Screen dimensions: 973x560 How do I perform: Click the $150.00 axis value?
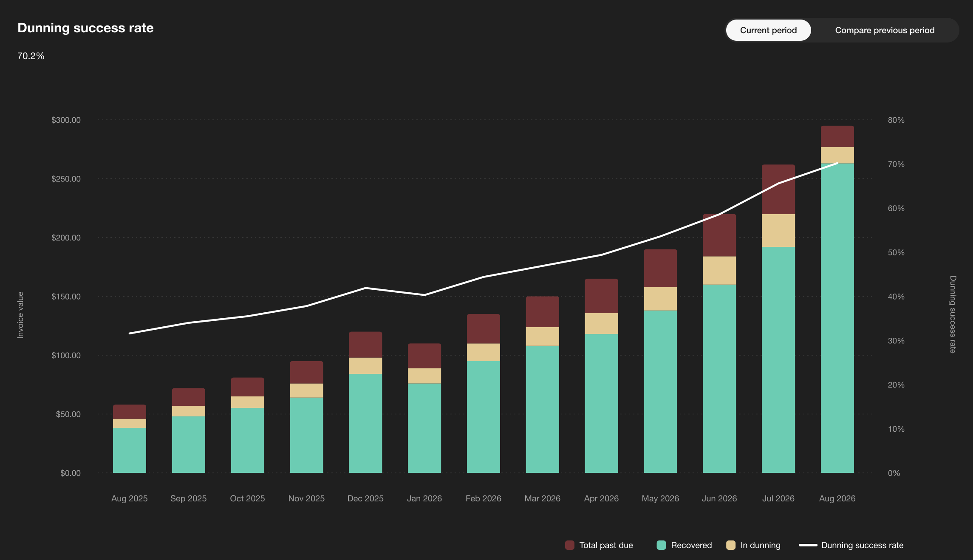pyautogui.click(x=66, y=297)
